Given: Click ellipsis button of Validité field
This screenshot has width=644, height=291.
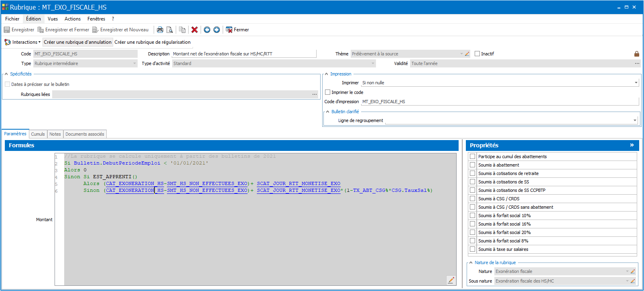Looking at the screenshot, I should click(x=637, y=63).
